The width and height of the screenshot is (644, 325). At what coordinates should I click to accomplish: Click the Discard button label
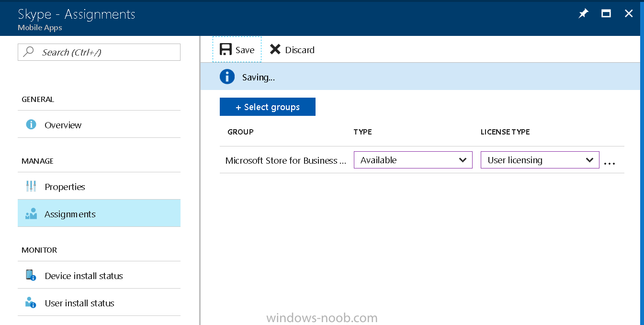(x=300, y=50)
